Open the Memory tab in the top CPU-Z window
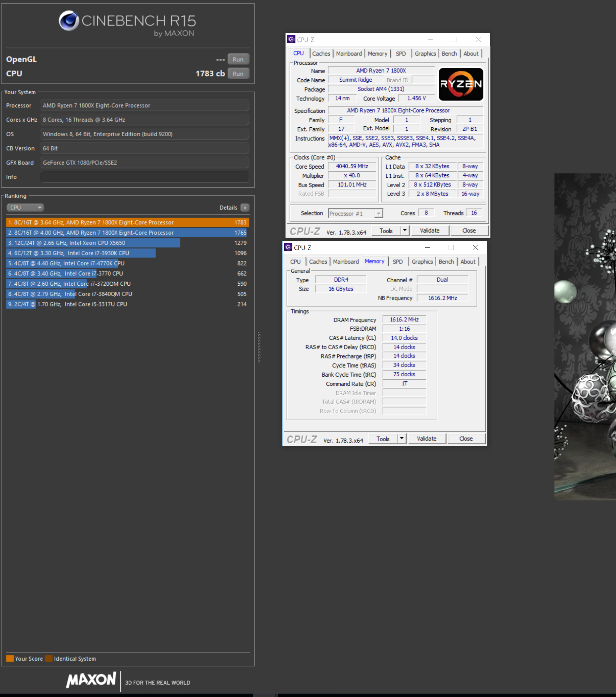 coord(377,53)
